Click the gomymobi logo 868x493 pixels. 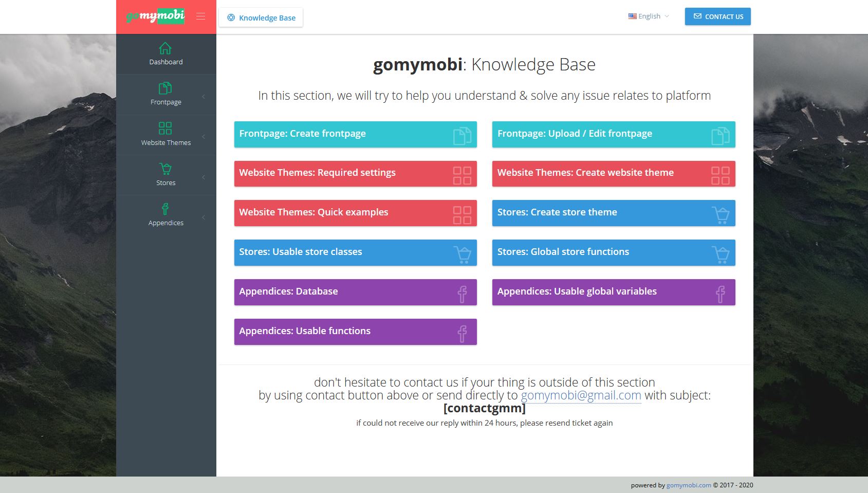[155, 16]
